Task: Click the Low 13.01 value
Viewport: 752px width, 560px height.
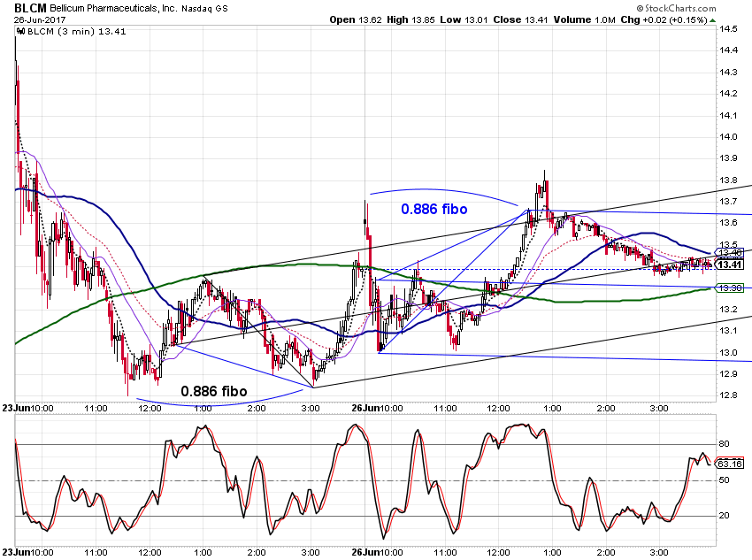Action: pyautogui.click(x=464, y=19)
